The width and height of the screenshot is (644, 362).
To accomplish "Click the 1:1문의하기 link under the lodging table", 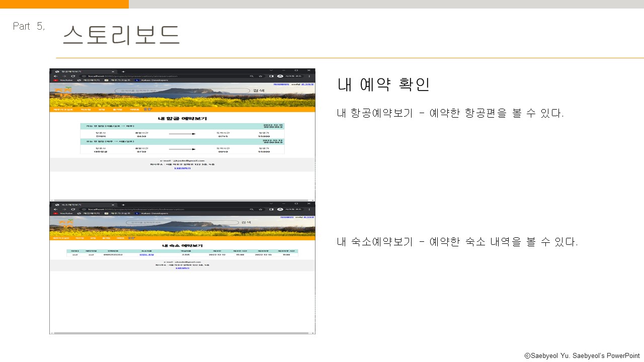I will click(182, 268).
